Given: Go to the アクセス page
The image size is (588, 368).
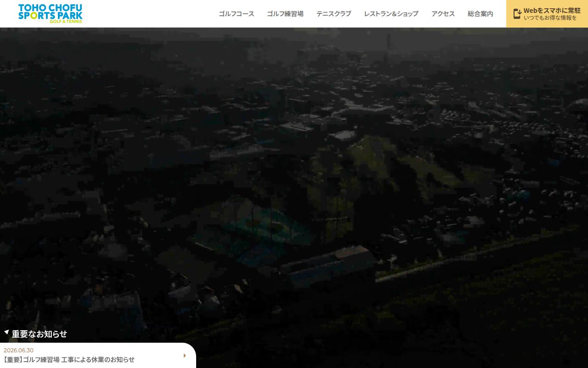Looking at the screenshot, I should pos(443,14).
